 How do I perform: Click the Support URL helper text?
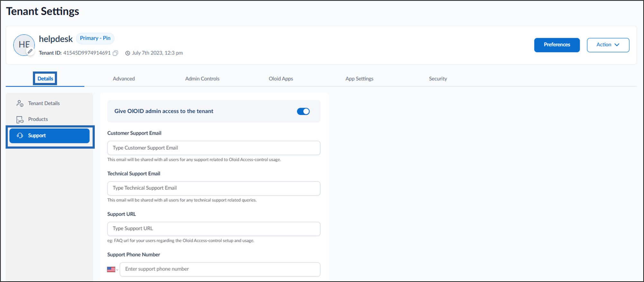pos(181,241)
